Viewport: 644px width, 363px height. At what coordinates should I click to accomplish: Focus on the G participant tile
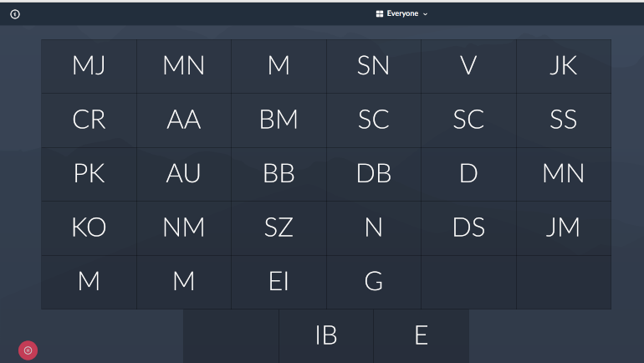click(374, 283)
